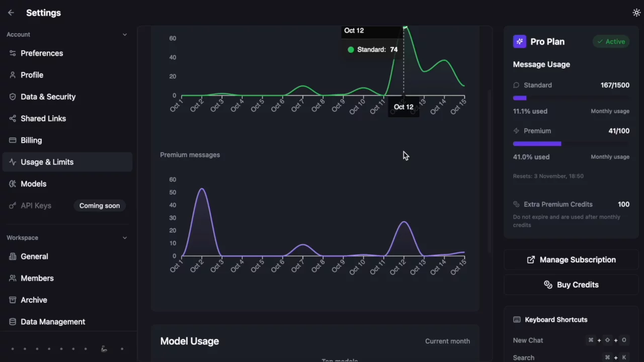Click the Archive box icon
Viewport: 644px width, 362px height.
pyautogui.click(x=13, y=300)
